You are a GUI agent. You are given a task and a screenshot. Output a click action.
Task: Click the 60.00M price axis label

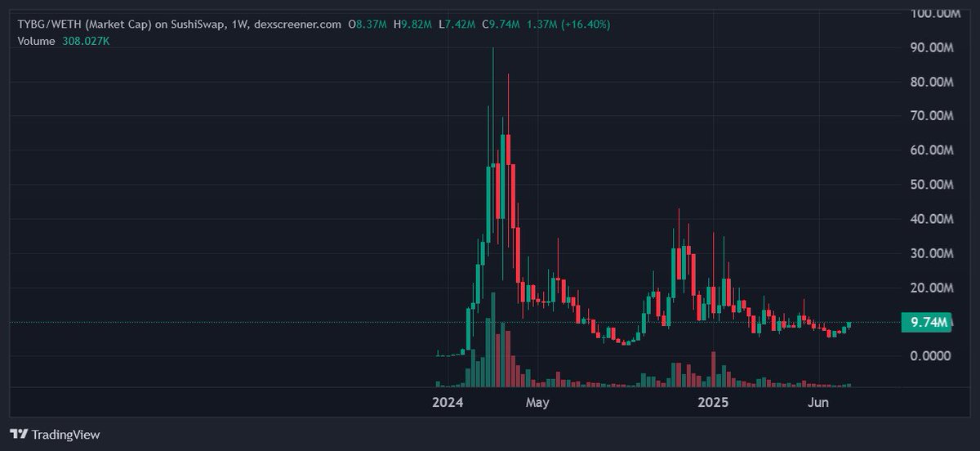coord(932,150)
